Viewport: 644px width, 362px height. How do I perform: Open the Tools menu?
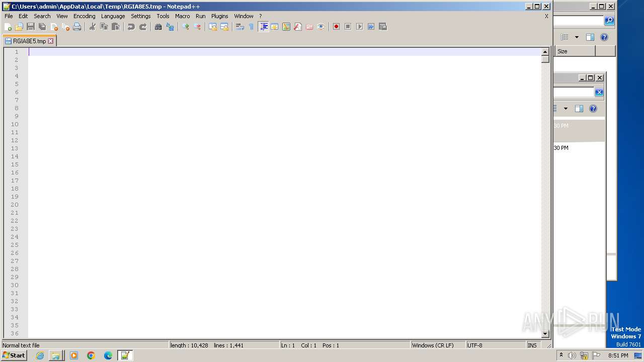163,16
